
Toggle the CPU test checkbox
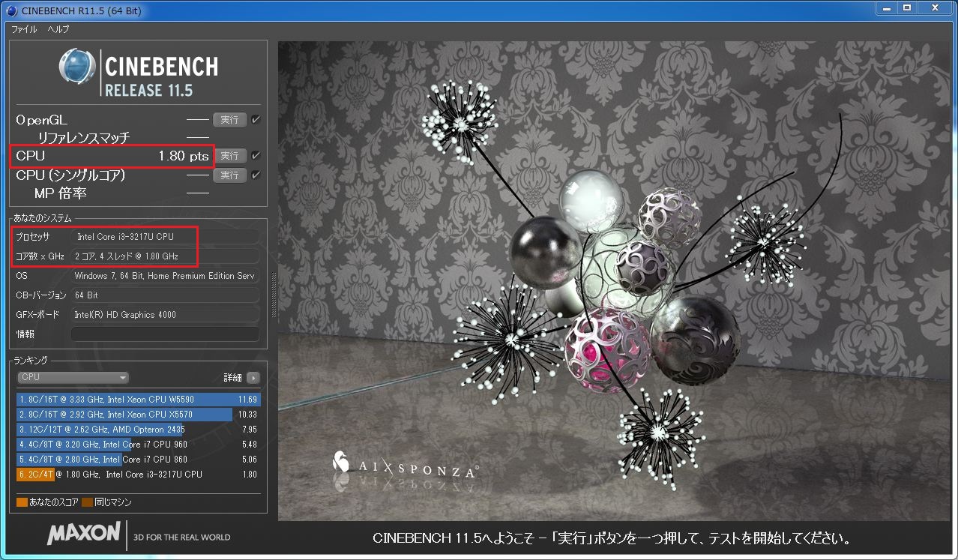click(256, 156)
